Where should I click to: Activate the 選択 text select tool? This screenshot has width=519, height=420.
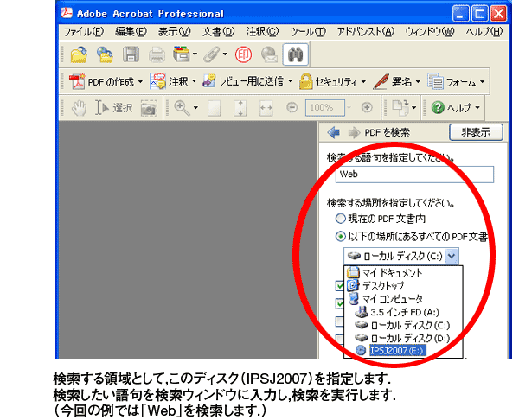pyautogui.click(x=113, y=108)
